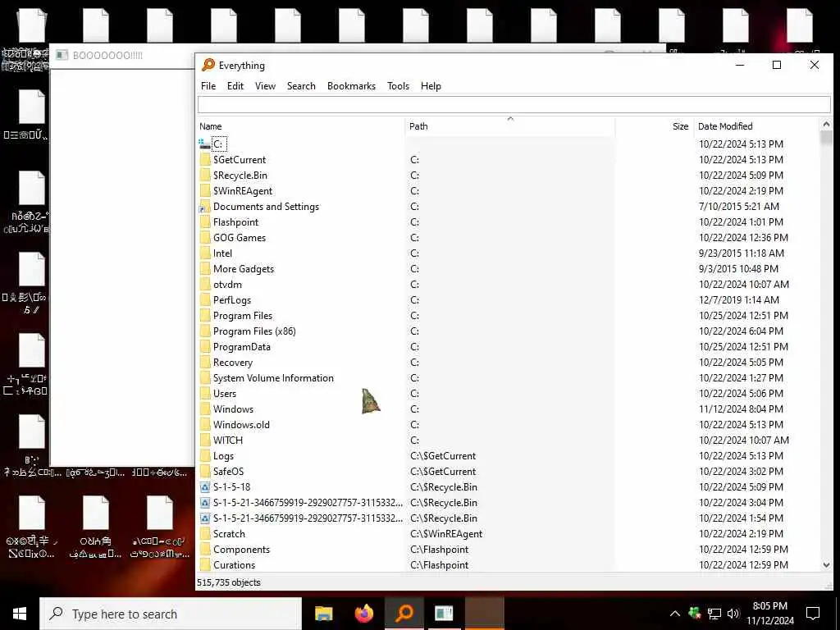Select the Program Files (x86) folder icon

(204, 331)
